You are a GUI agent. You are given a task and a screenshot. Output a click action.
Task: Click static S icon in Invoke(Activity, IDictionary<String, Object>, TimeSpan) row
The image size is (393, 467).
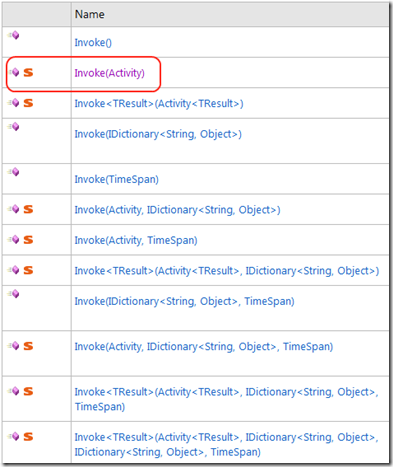(x=28, y=346)
